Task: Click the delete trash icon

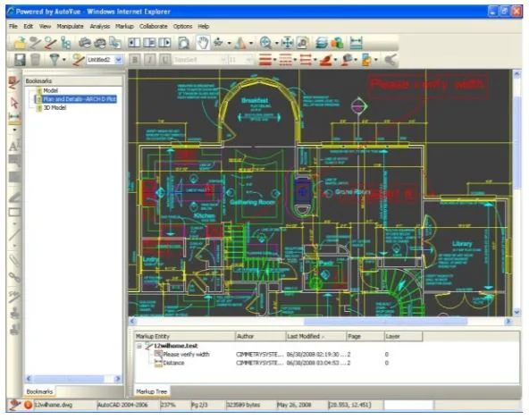Action: 36,60
